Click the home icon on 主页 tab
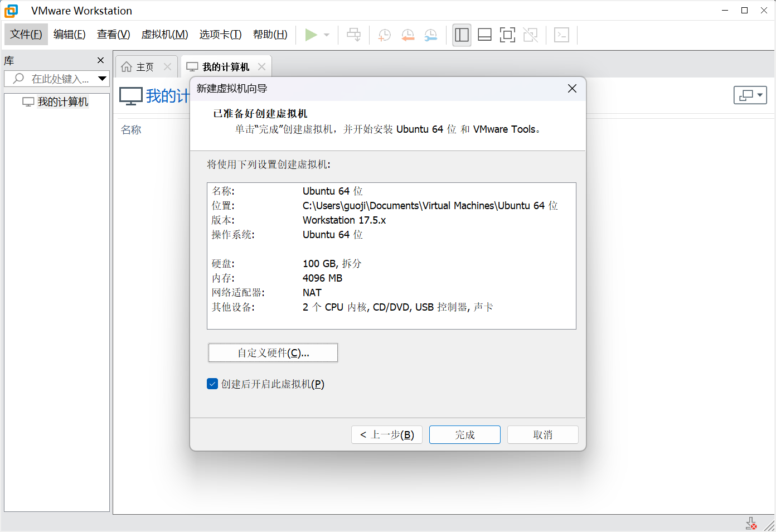776x532 pixels. coord(127,67)
